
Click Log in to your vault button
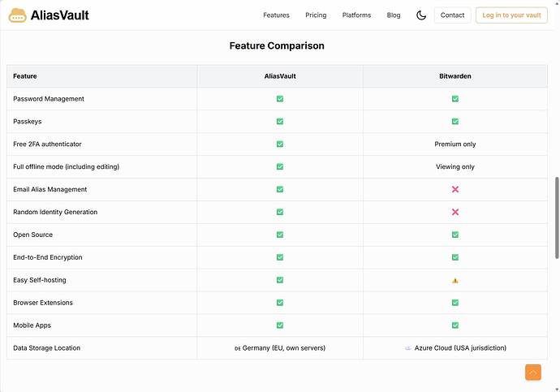tap(511, 15)
